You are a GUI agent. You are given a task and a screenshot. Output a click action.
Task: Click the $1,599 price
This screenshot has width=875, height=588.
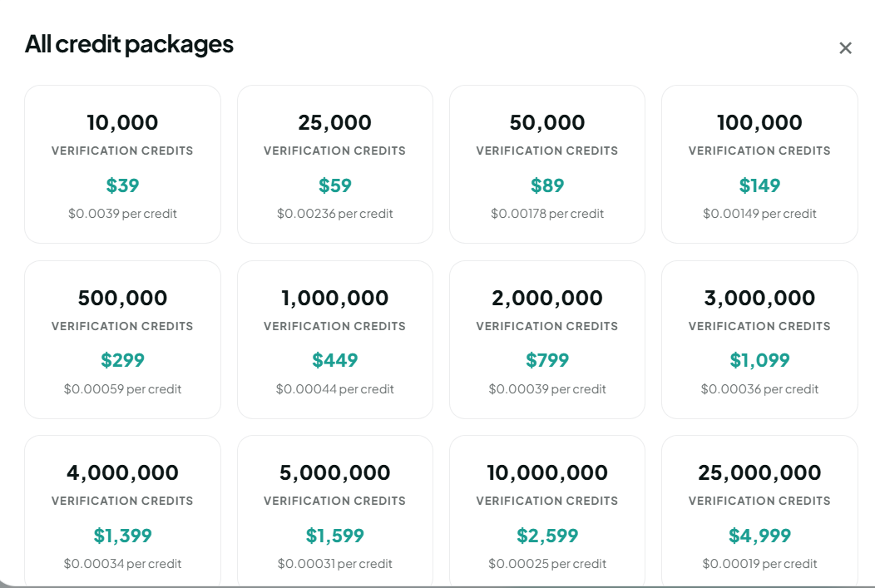pos(335,536)
